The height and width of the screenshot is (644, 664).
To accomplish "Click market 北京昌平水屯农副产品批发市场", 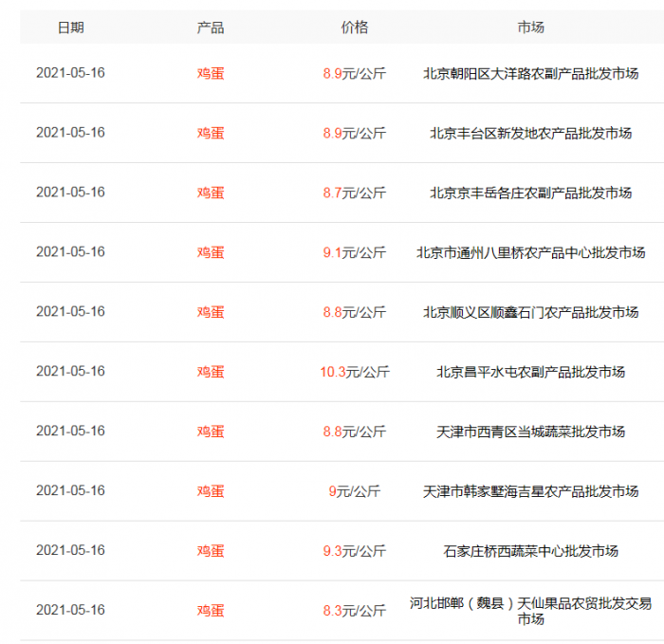I will click(530, 372).
